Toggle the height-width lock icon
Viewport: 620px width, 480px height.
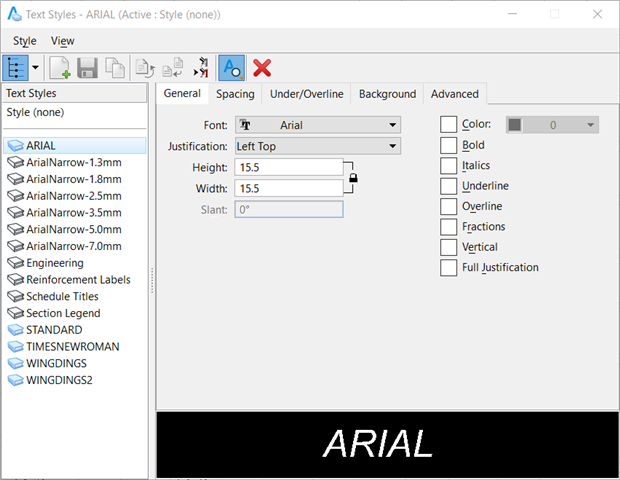[353, 178]
